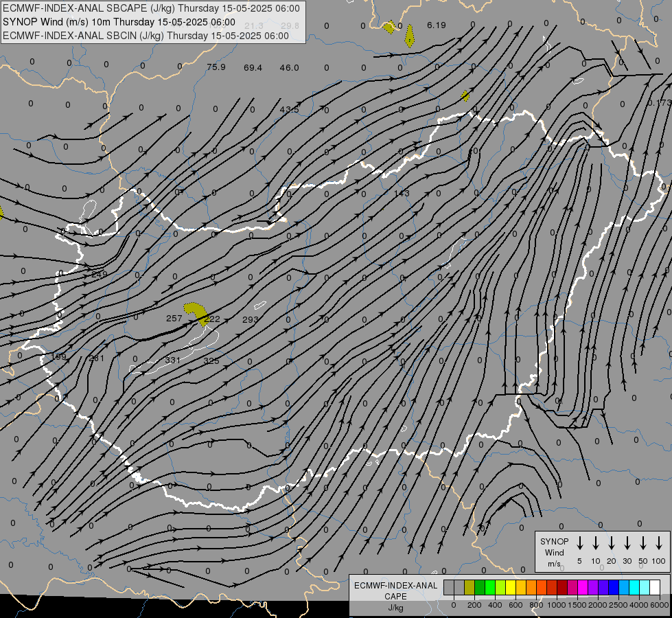This screenshot has height=618, width=672.
Task: Click the 'm/s' unit in wind legend
Action: (554, 564)
